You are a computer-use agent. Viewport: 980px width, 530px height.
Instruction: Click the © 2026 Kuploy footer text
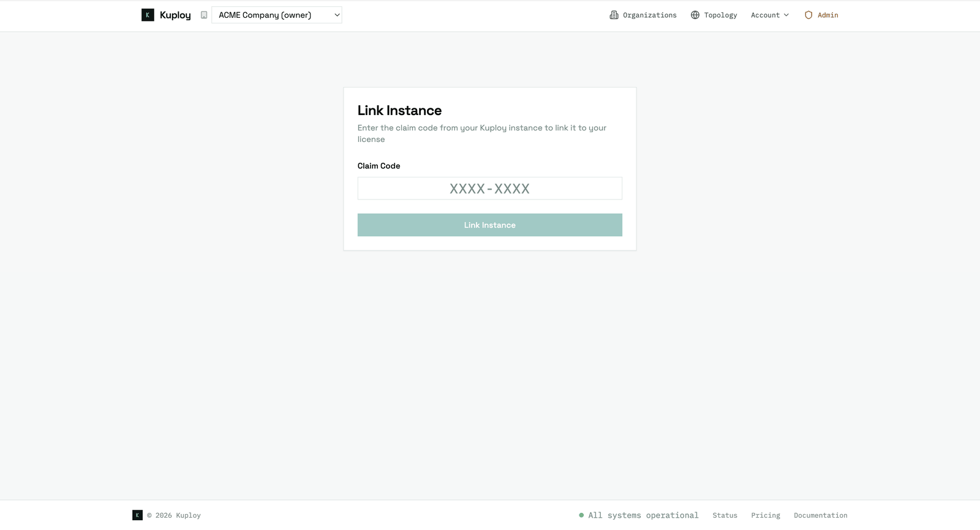pos(174,515)
